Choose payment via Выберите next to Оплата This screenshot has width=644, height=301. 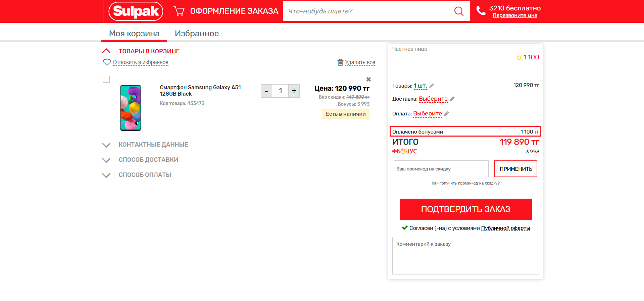[x=428, y=114]
